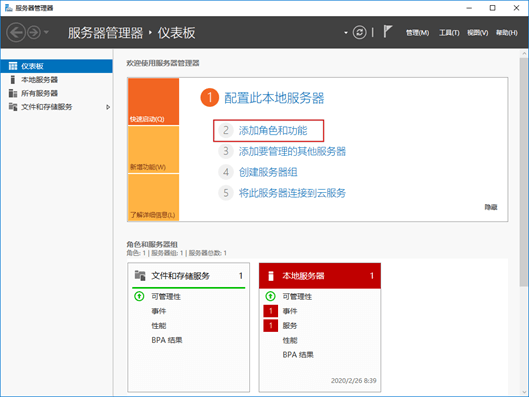Screen dimensions: 529x397
Task: Open the 工具(T) menu
Action: pos(449,33)
